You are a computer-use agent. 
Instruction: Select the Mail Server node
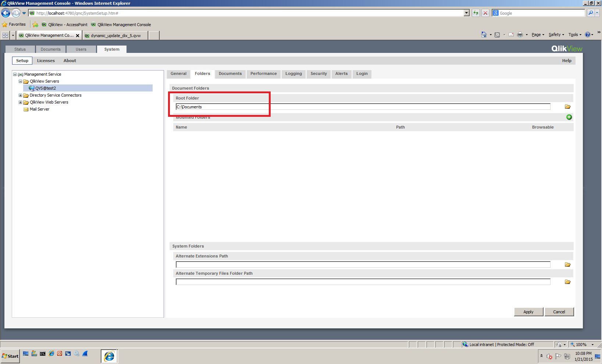(x=39, y=109)
